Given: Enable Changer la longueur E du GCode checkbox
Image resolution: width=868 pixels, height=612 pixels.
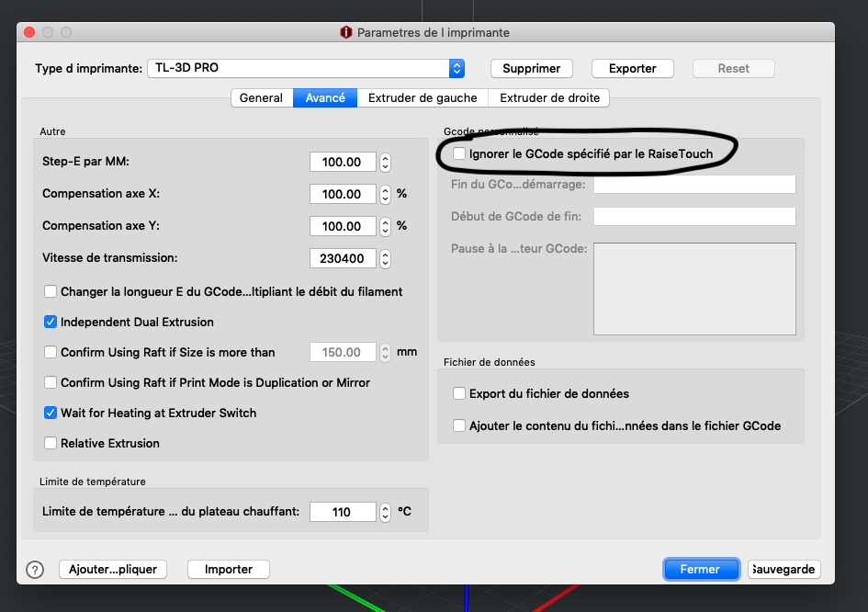Looking at the screenshot, I should [x=51, y=291].
